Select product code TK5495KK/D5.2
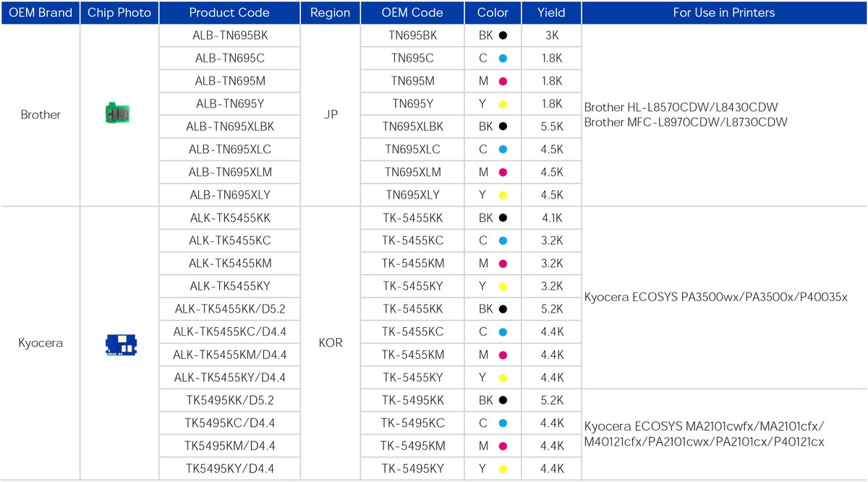The width and height of the screenshot is (868, 482). click(x=230, y=400)
